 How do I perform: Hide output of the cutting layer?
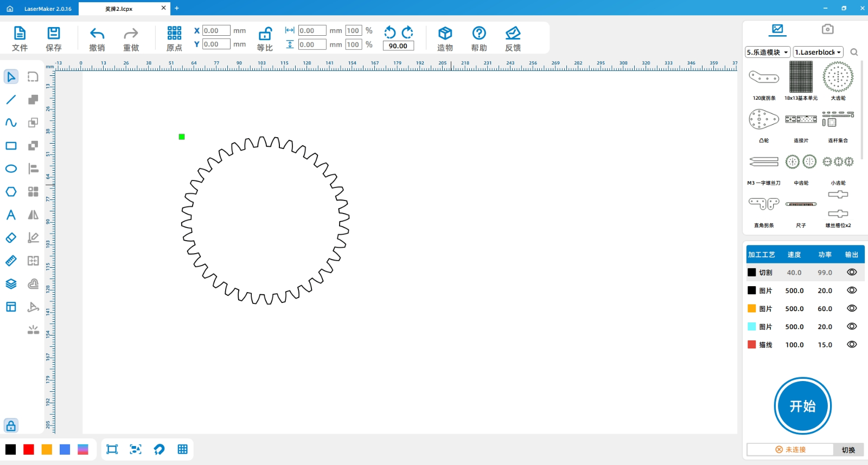click(852, 273)
